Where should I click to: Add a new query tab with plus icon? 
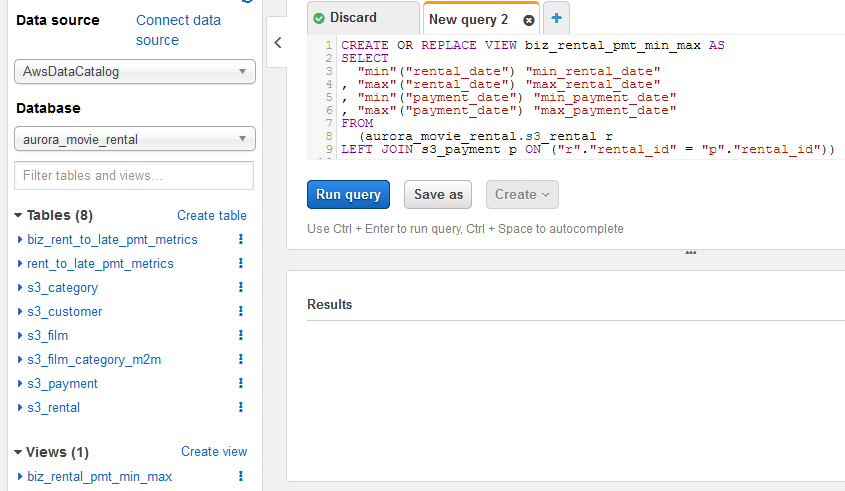(556, 19)
